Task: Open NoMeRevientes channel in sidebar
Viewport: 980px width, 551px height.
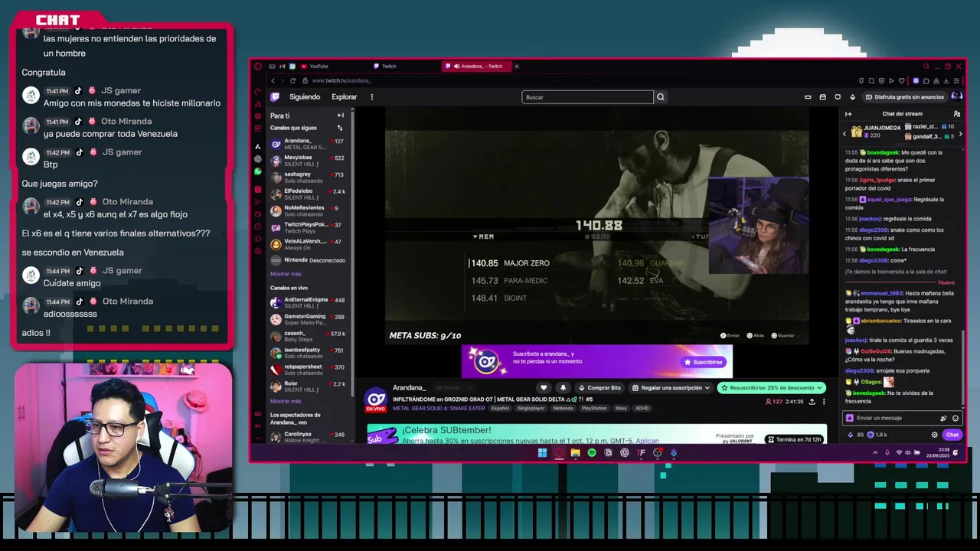Action: coord(309,210)
